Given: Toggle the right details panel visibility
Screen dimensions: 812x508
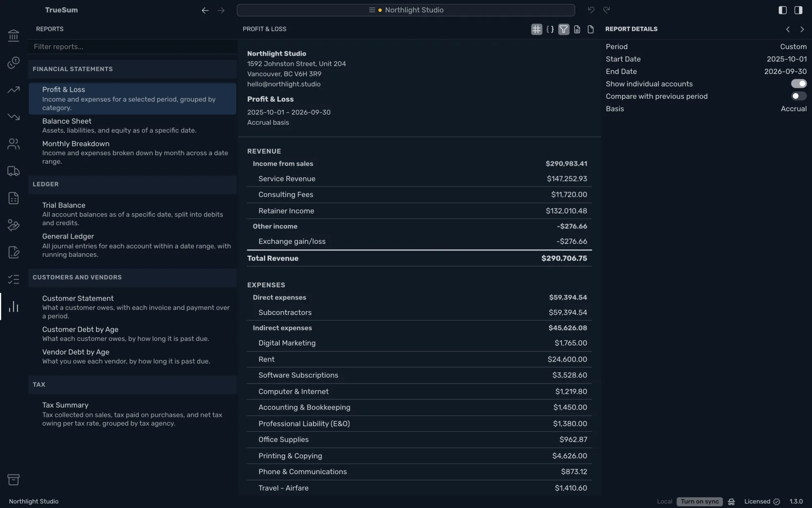Looking at the screenshot, I should click(x=798, y=10).
